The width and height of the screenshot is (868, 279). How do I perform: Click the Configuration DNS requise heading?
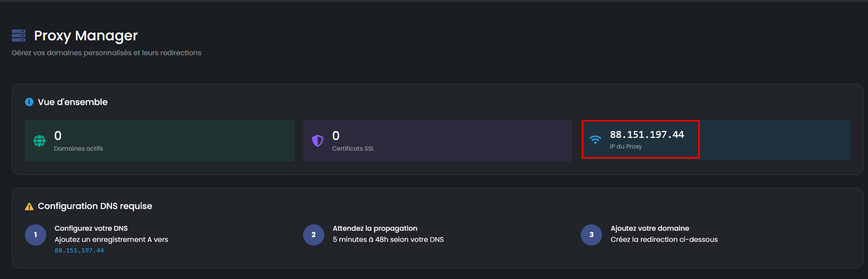click(x=95, y=206)
